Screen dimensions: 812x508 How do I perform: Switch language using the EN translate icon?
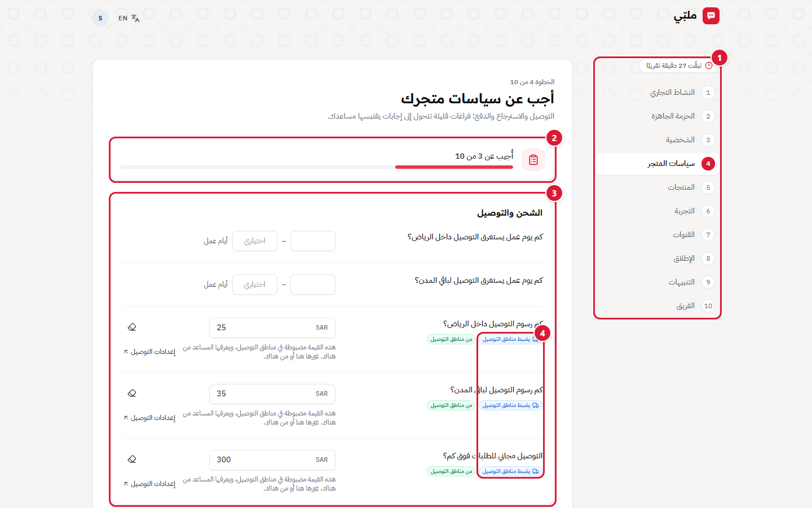(x=129, y=18)
